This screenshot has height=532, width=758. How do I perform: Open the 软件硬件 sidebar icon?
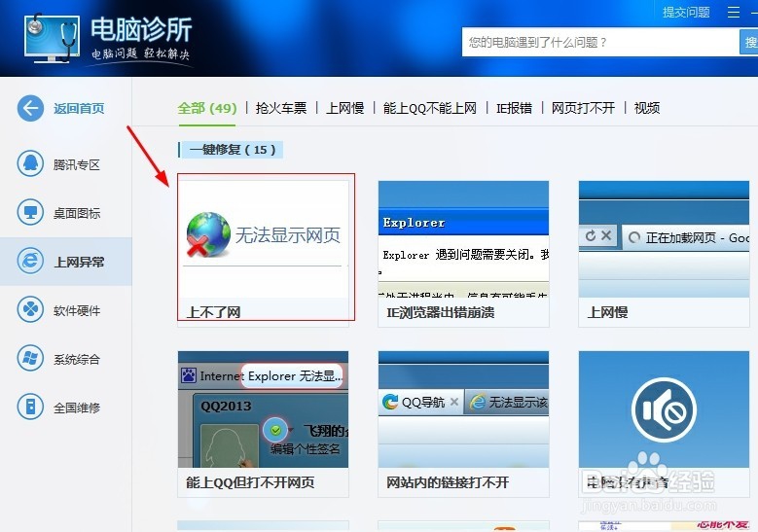coord(30,309)
